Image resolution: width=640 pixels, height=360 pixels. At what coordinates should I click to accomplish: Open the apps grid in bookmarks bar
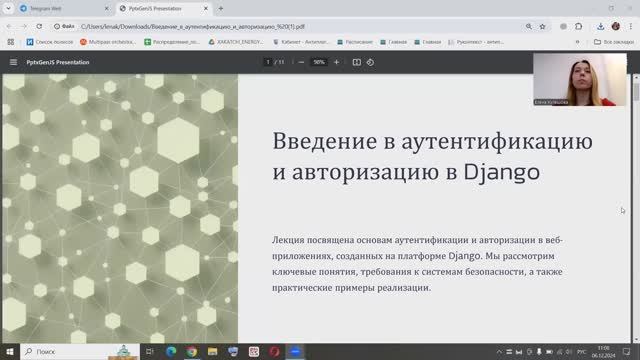[11, 42]
